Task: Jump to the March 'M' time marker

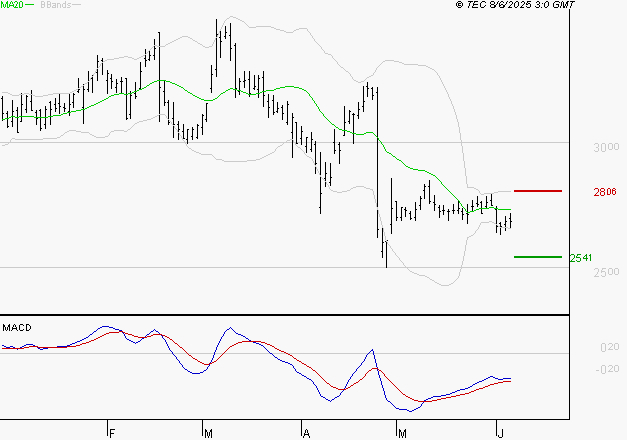Action: (207, 433)
